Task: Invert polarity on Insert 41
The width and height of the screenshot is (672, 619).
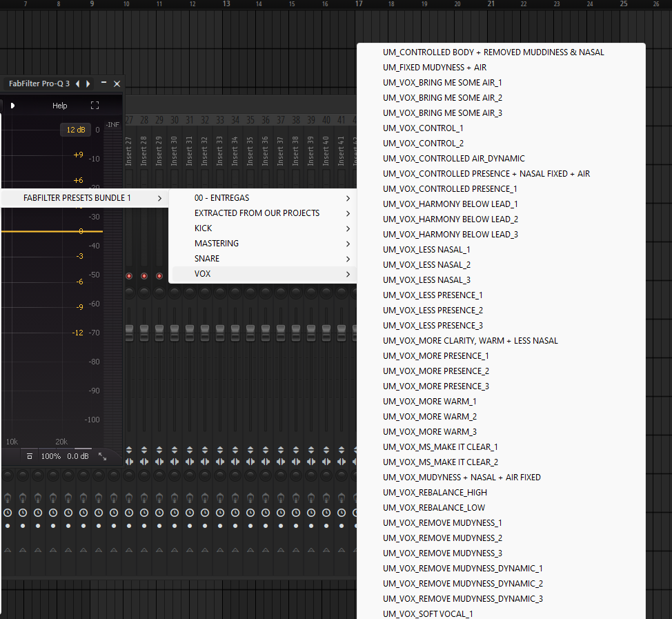Action: 342,450
